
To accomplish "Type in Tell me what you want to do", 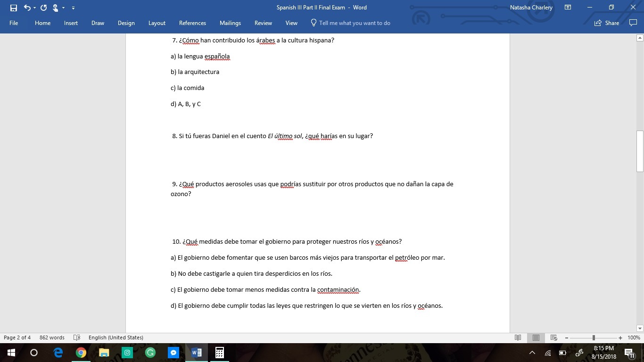I will point(355,23).
